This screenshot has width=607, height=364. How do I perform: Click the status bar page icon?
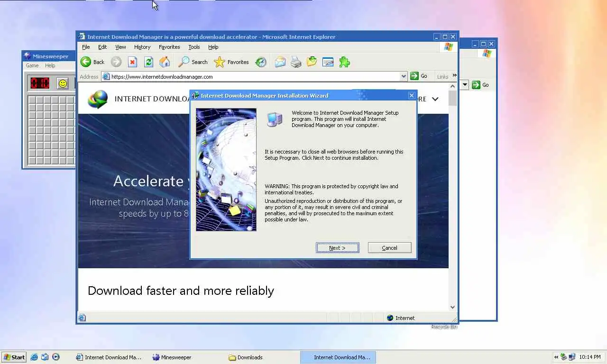82,318
